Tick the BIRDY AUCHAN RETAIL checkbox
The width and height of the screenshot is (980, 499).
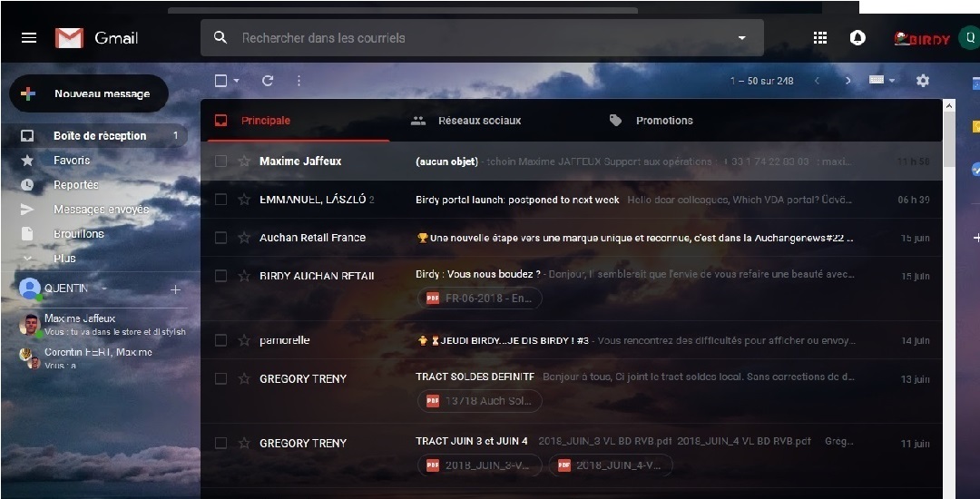click(220, 276)
